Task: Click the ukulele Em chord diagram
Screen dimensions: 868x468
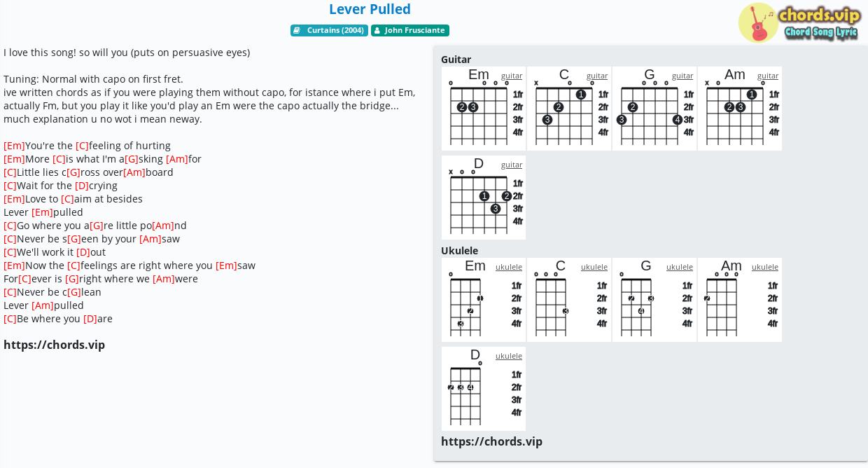Action: pos(484,300)
